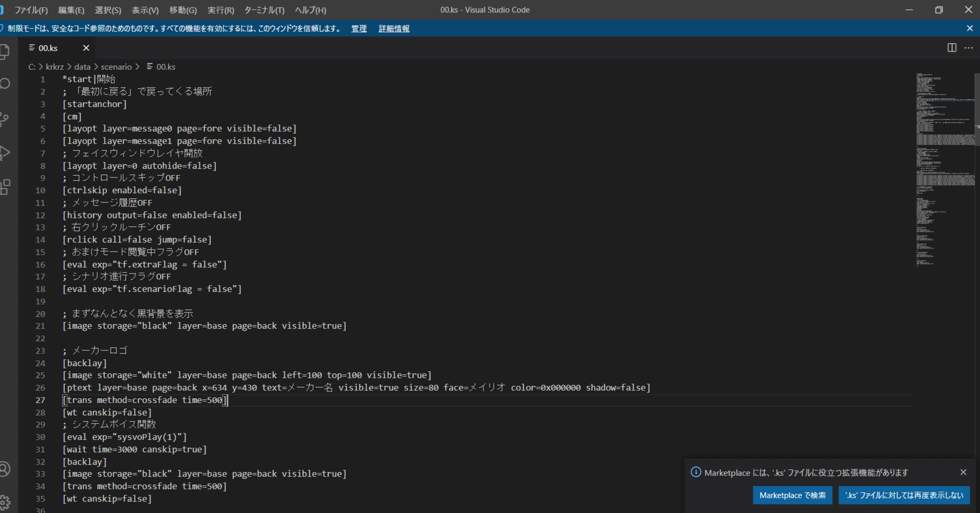Click '; メッセージ履歴OFF' comment line

(x=107, y=203)
